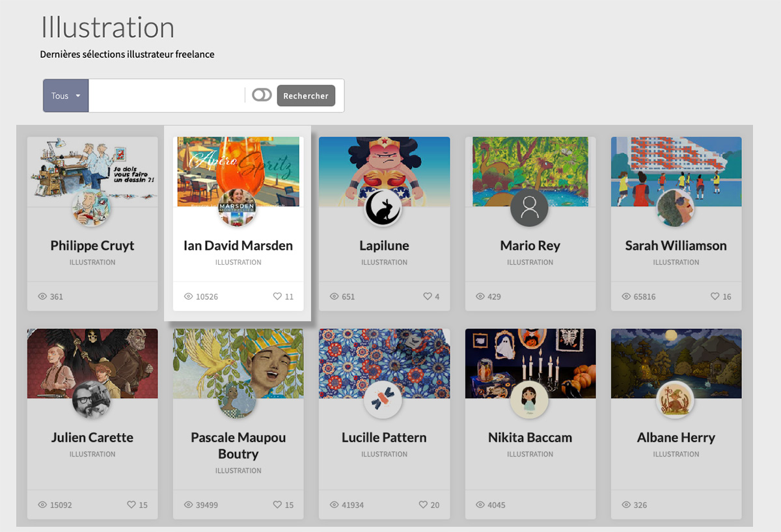Open Nikita Baccam's profile name link
This screenshot has width=781, height=532.
click(530, 438)
